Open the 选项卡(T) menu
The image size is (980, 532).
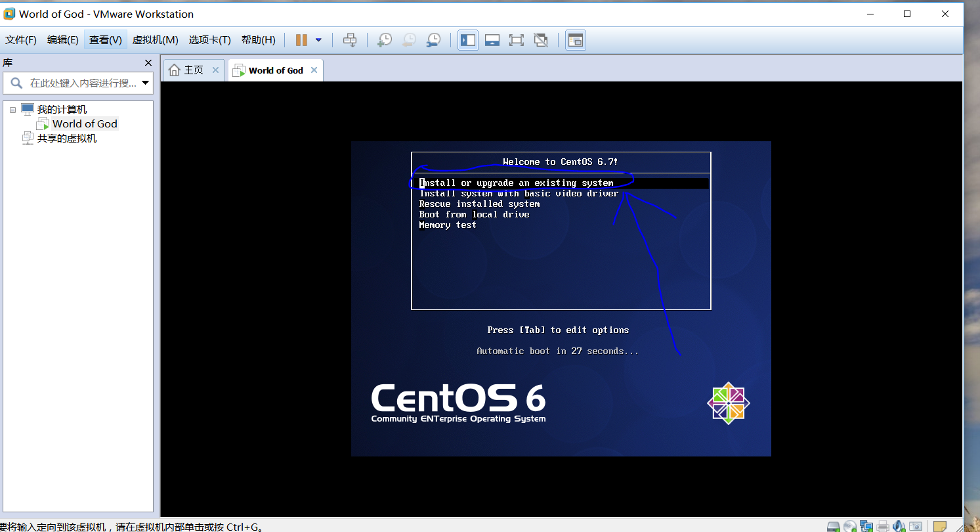[x=210, y=40]
